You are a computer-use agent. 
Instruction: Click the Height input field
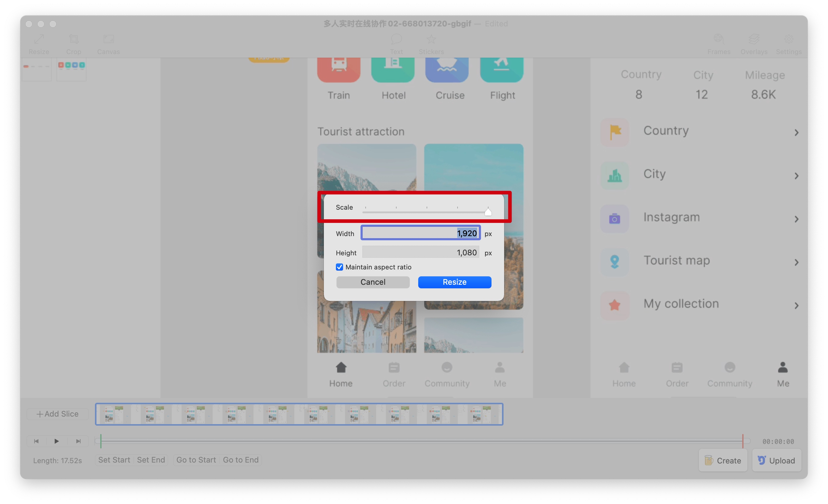click(420, 252)
